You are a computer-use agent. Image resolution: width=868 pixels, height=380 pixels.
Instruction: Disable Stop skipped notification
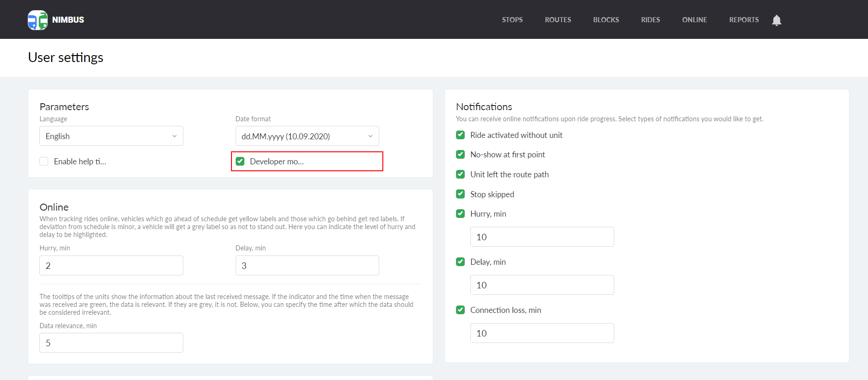(460, 194)
